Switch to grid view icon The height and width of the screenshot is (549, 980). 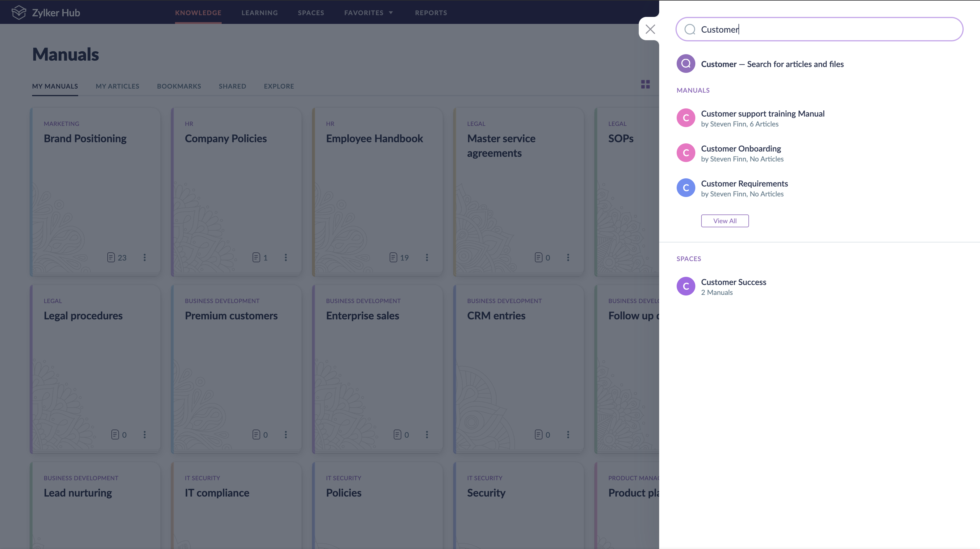click(645, 85)
